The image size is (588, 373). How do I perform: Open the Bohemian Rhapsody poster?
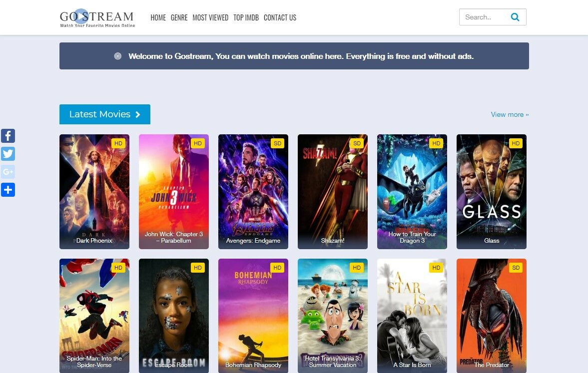tap(253, 316)
